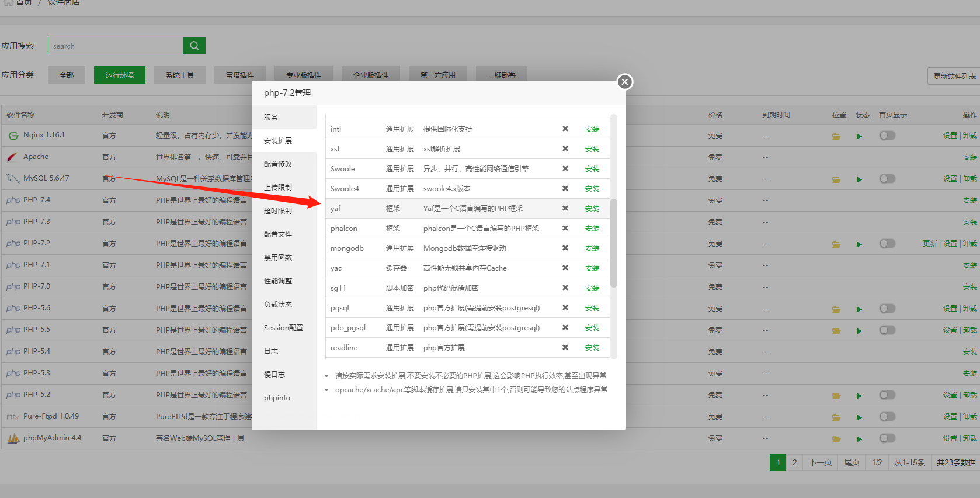The width and height of the screenshot is (980, 498).
Task: Click the play status icon for phpMyAdmin
Action: (859, 439)
